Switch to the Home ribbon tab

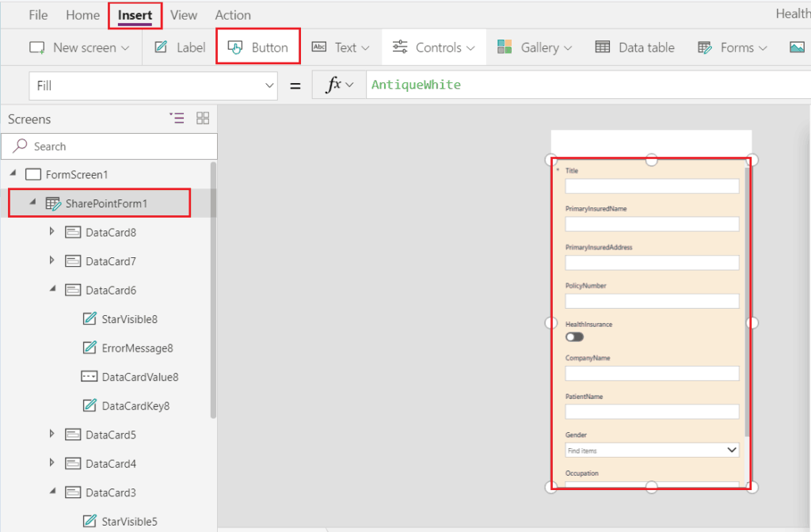82,14
